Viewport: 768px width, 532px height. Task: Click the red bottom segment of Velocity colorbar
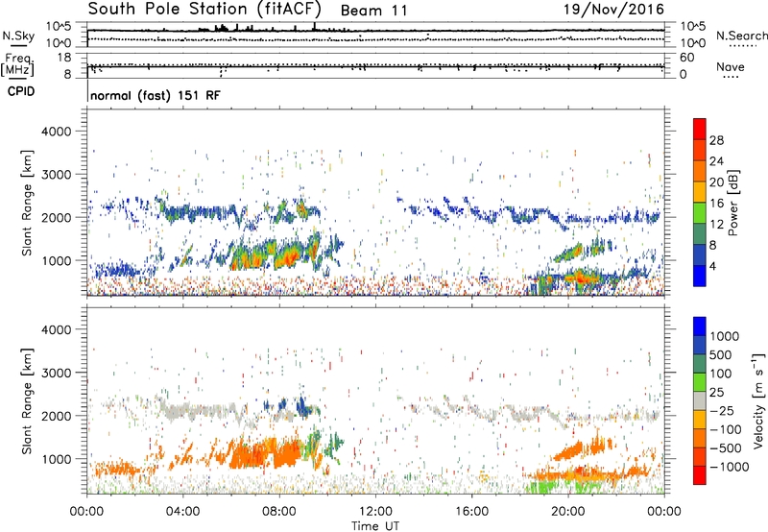[x=700, y=475]
